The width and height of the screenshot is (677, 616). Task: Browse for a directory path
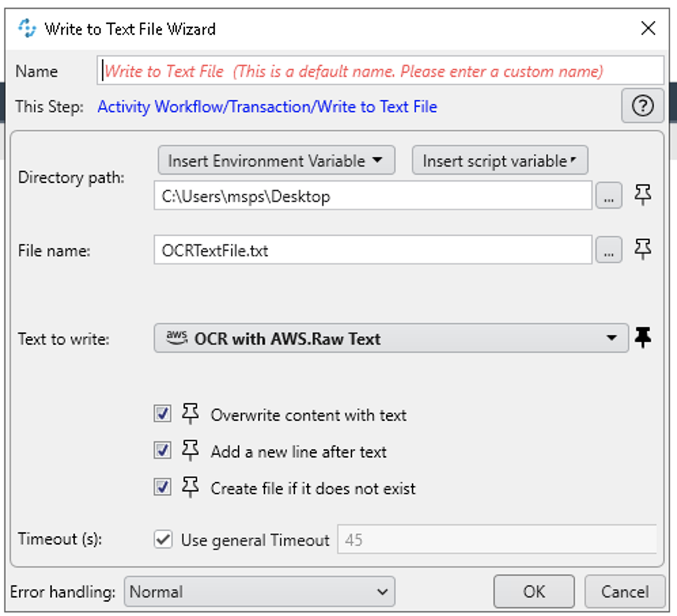(609, 195)
